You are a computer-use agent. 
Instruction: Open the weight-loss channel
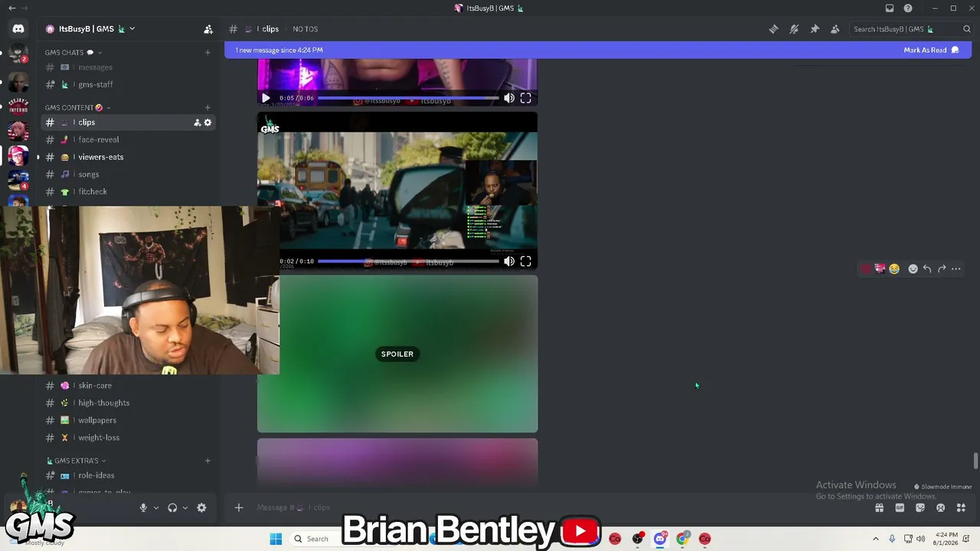click(129, 438)
